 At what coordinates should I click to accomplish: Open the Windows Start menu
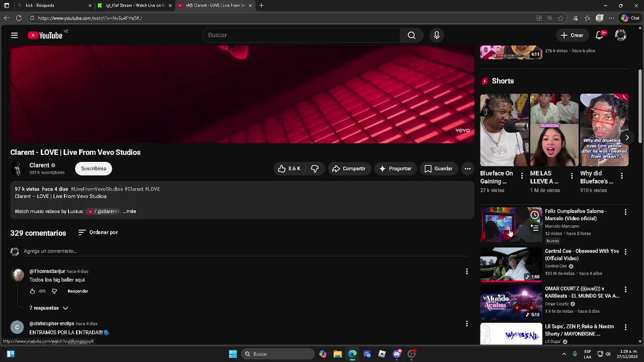233,354
